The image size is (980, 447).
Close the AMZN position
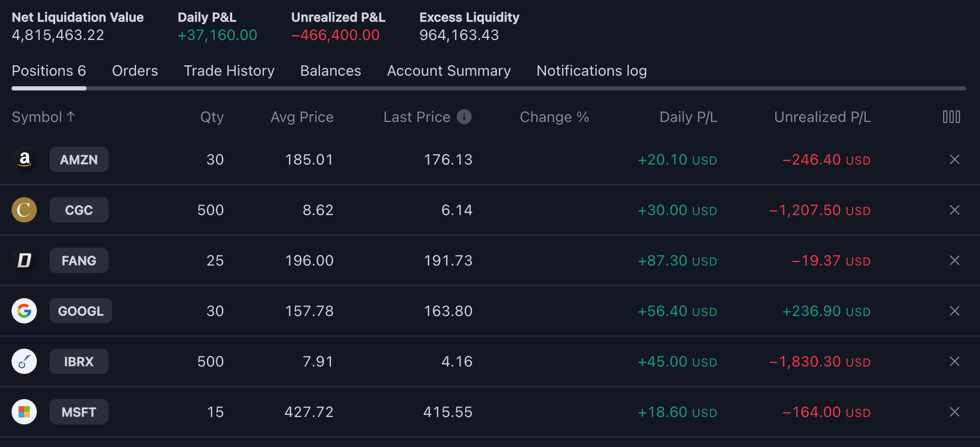tap(954, 159)
